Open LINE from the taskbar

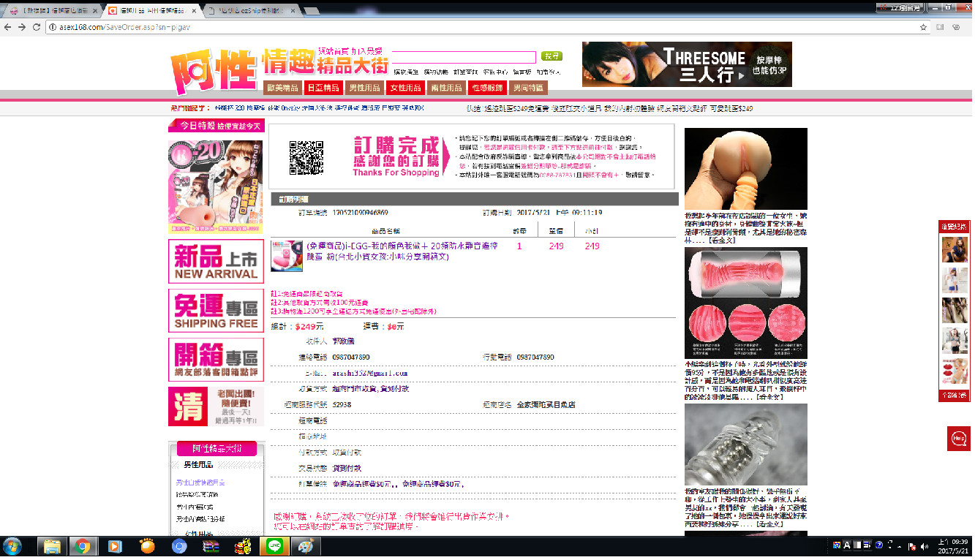tap(275, 546)
